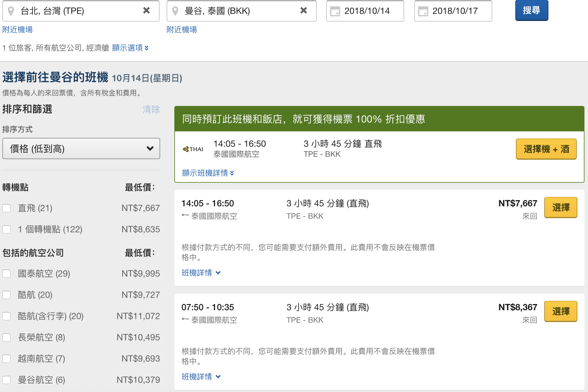Image resolution: width=588 pixels, height=392 pixels.
Task: Open 附近機場 link under destination field
Action: click(182, 30)
